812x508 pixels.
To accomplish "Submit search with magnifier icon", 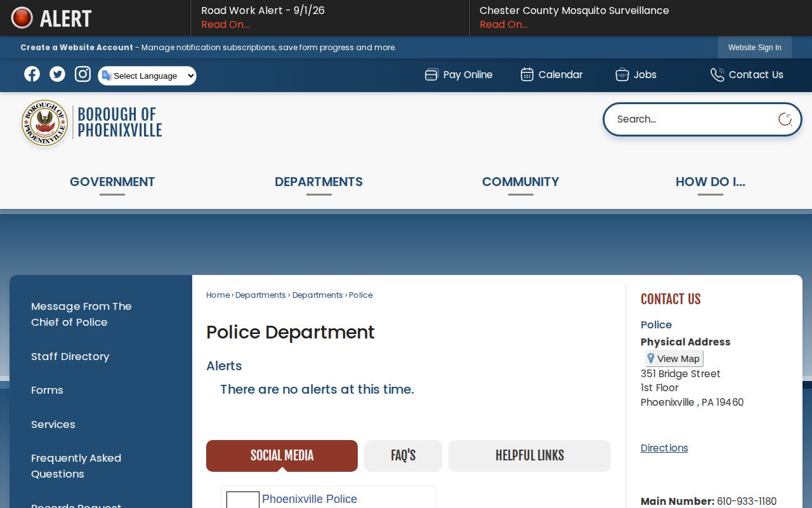I will point(785,119).
